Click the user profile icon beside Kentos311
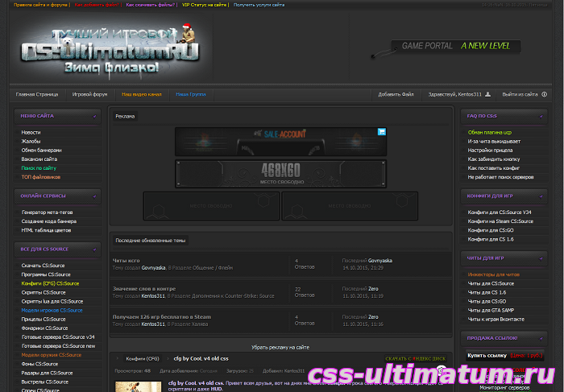Screen dimensions: 564x392 [487, 94]
